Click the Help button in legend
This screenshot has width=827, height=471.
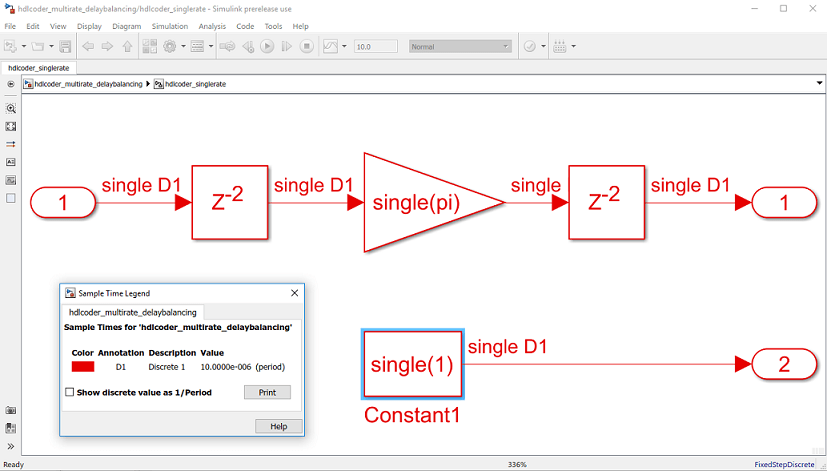pyautogui.click(x=278, y=426)
